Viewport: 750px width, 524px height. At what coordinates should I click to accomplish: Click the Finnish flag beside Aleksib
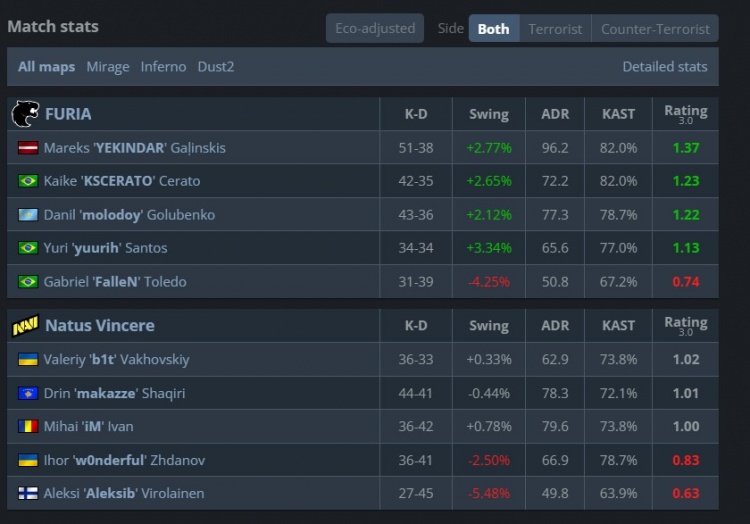[28, 494]
